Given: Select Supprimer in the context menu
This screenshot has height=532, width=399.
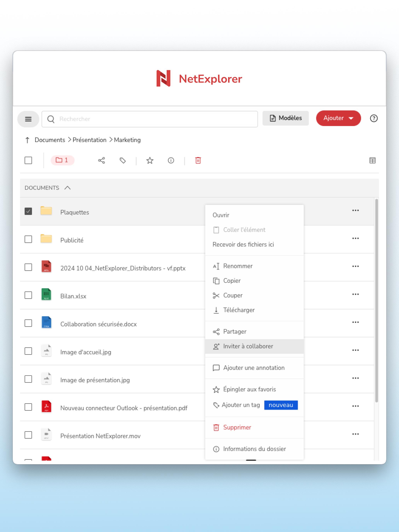Looking at the screenshot, I should tap(254, 427).
